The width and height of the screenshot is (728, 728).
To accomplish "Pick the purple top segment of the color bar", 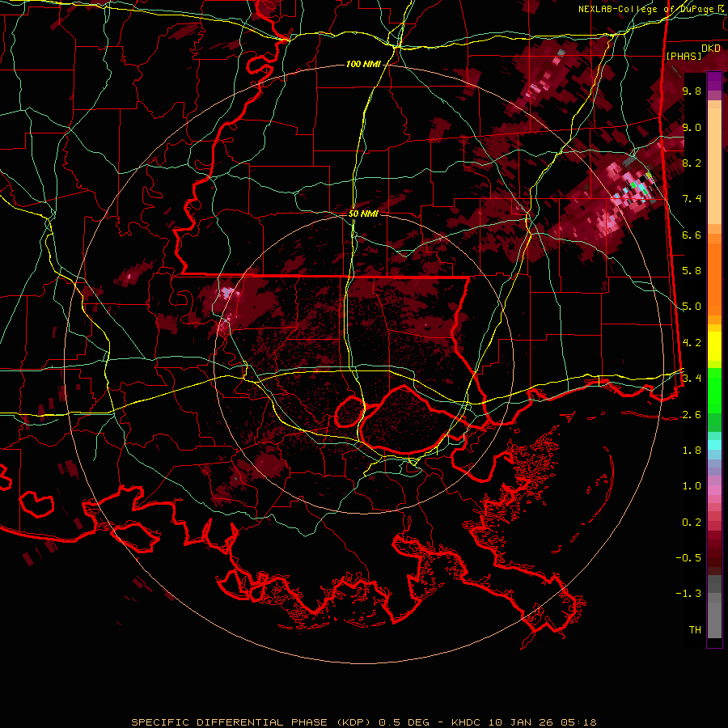I will tap(714, 81).
